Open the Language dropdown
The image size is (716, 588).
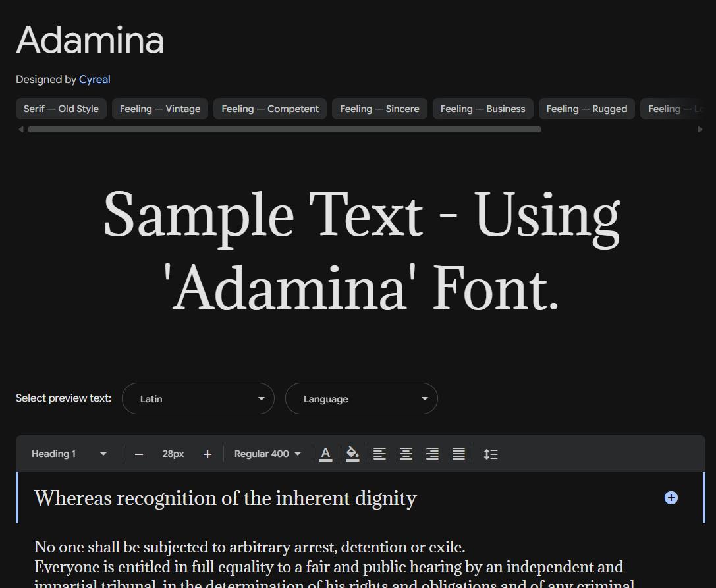tap(362, 398)
